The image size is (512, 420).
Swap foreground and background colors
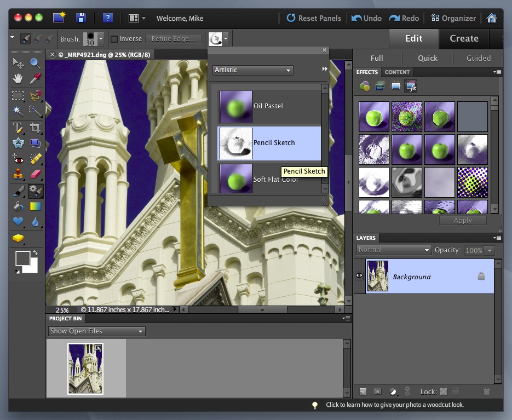click(35, 253)
